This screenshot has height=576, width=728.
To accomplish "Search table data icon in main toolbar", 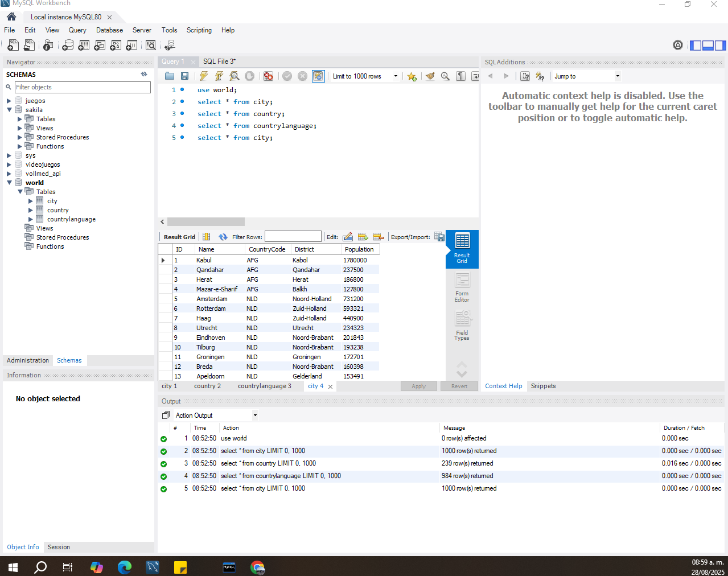I will click(x=151, y=45).
